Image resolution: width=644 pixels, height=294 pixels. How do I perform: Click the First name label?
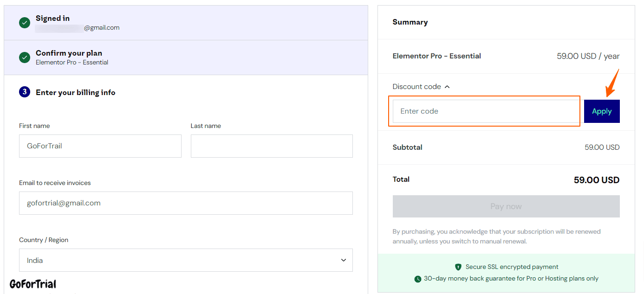click(34, 126)
